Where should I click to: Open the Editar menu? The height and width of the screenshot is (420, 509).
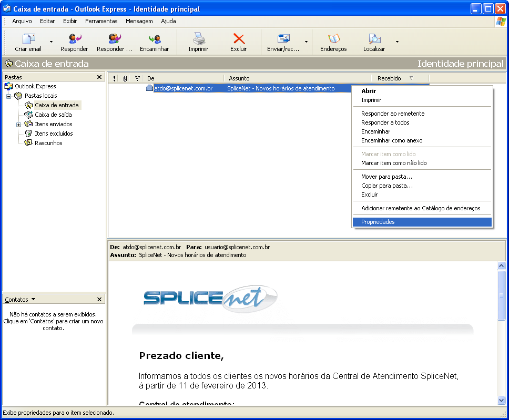47,21
